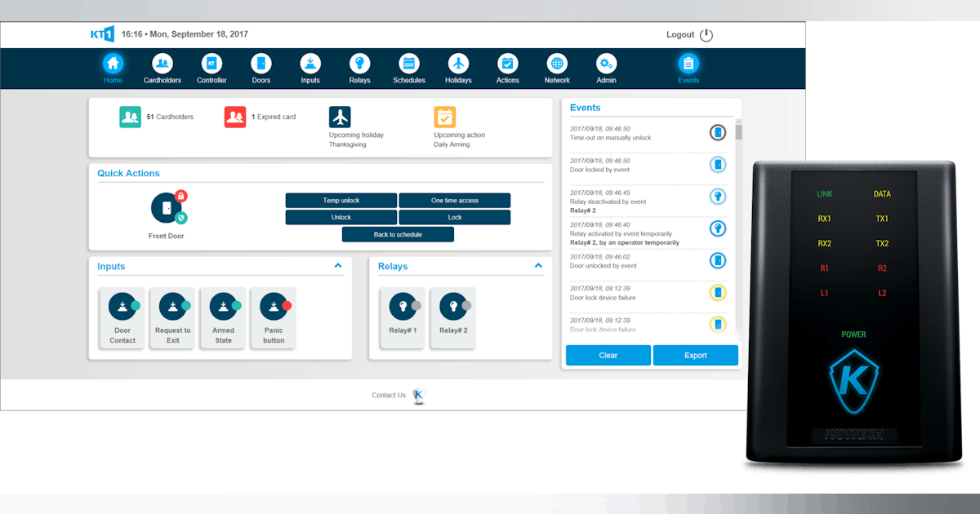Collapse the Inputs panel
The width and height of the screenshot is (980, 514).
(337, 266)
